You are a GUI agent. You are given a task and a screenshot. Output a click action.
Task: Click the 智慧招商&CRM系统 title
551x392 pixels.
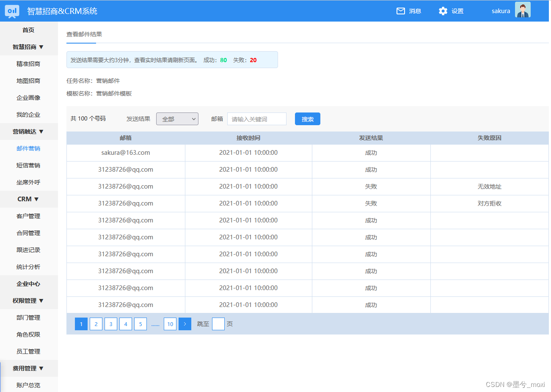[62, 11]
